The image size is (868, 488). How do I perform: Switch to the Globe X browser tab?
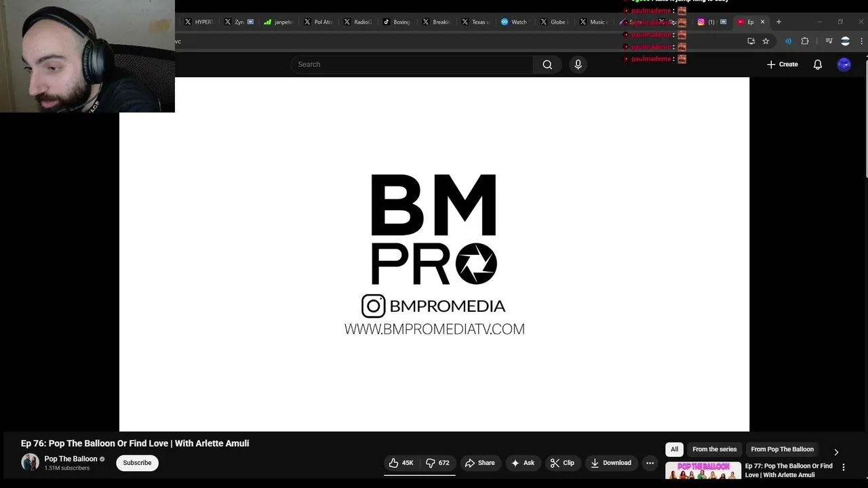pyautogui.click(x=553, y=22)
